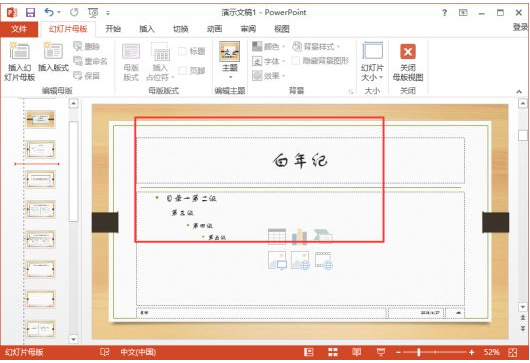Click the insert chart placeholder icon
The width and height of the screenshot is (530, 363).
coord(299,237)
